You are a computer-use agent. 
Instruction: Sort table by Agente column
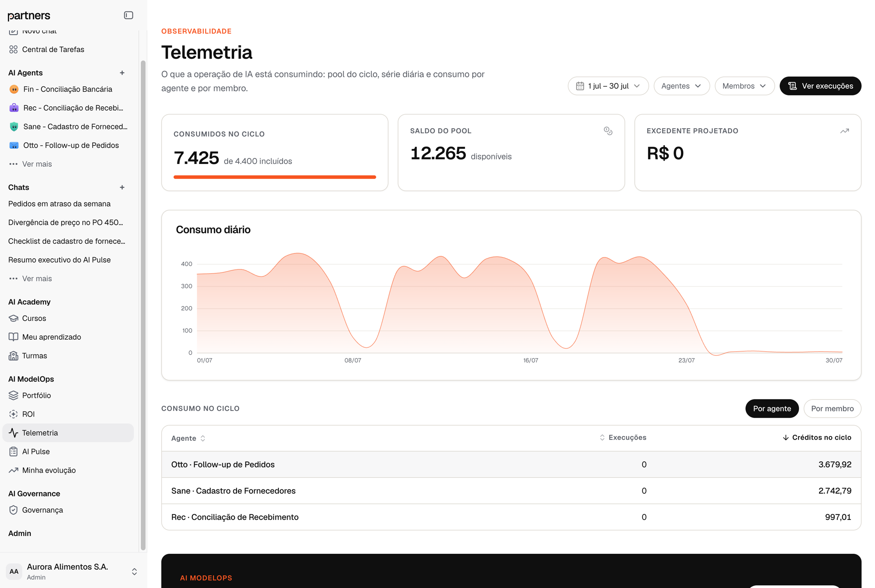(188, 438)
